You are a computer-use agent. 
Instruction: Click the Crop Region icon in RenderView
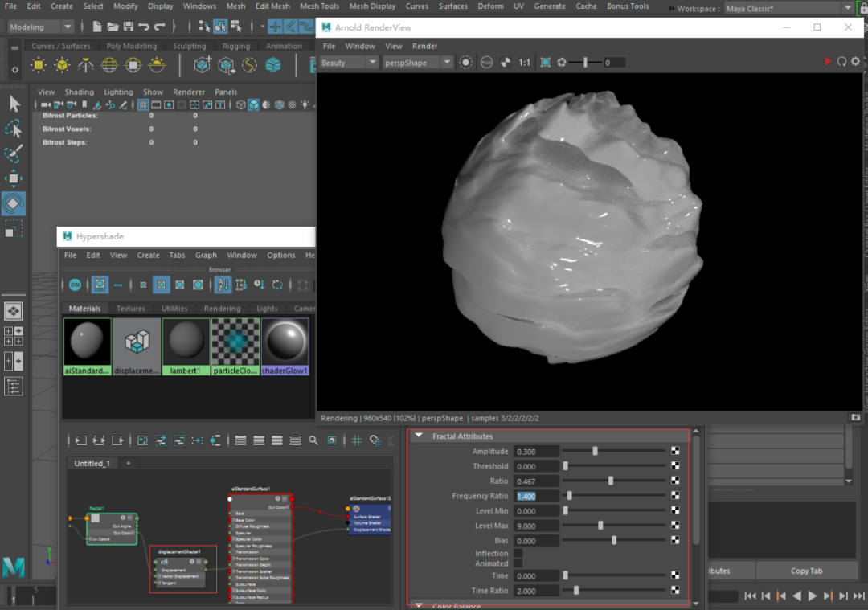546,62
